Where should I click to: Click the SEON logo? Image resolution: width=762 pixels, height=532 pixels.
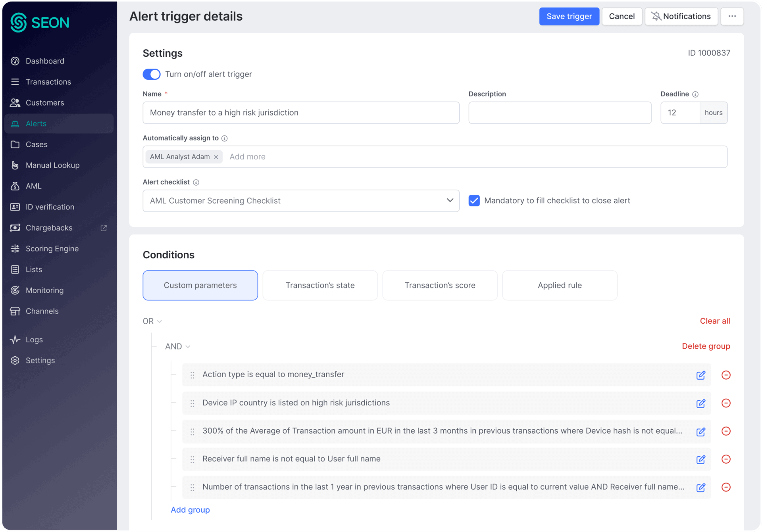coord(40,22)
